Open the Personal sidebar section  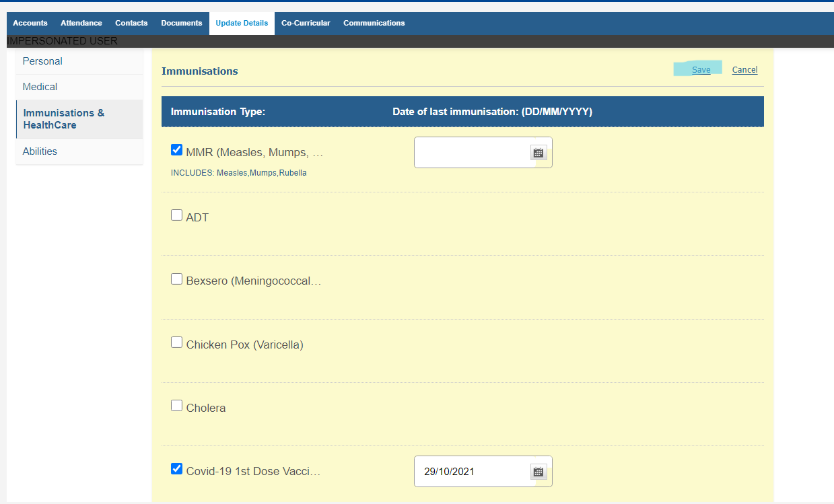(79, 61)
